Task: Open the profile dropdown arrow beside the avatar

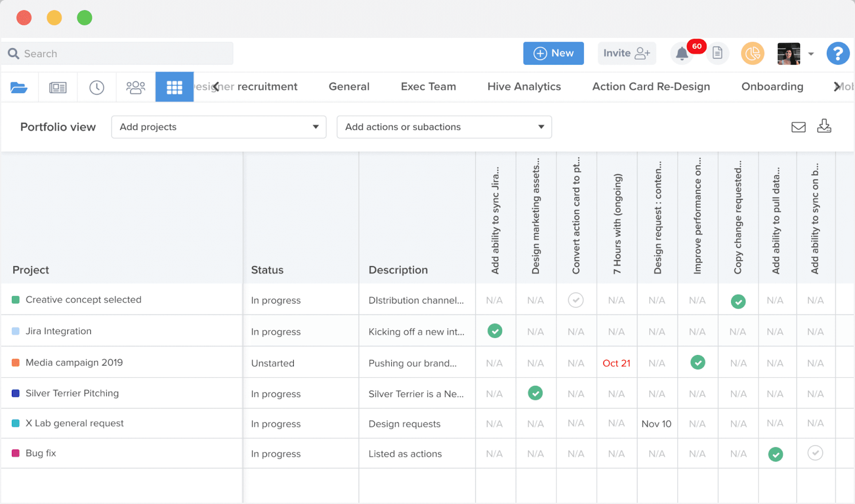Action: (x=811, y=53)
